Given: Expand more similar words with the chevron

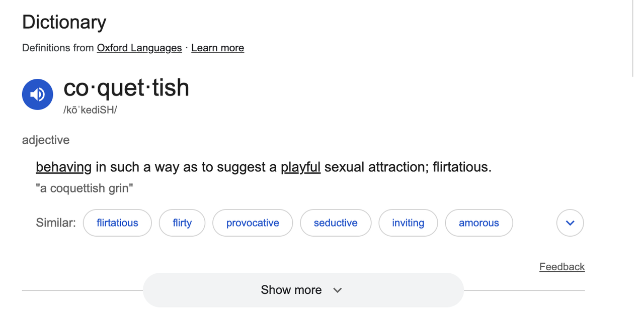Looking at the screenshot, I should [570, 223].
